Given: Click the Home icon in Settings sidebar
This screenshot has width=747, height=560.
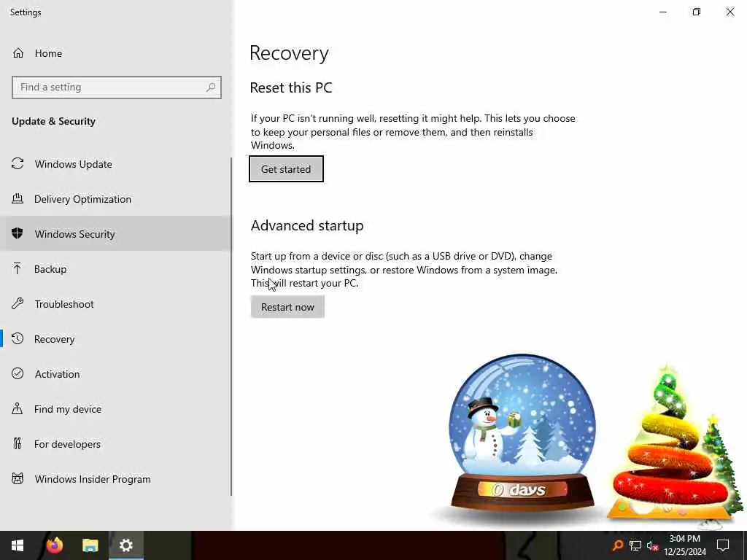Looking at the screenshot, I should [x=18, y=52].
